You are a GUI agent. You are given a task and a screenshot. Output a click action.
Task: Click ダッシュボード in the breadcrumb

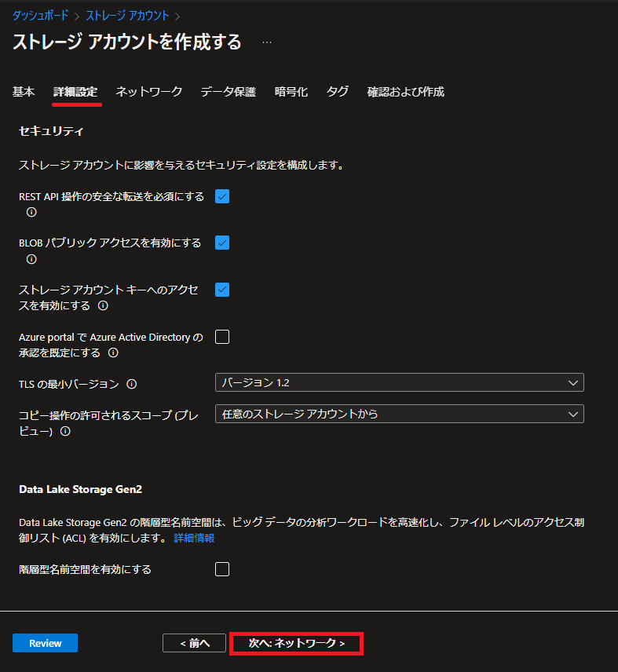coord(40,15)
